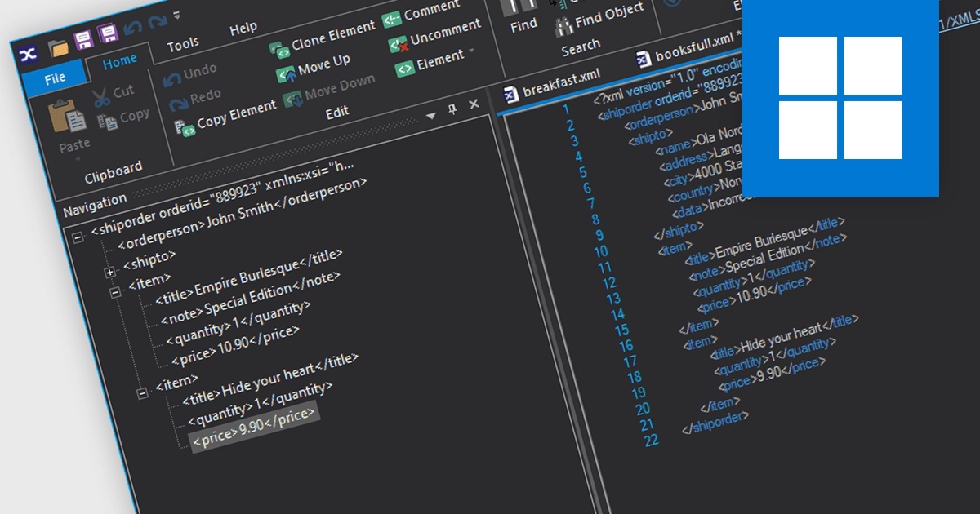Collapse the shiporder root node
980x514 pixels.
[x=78, y=237]
